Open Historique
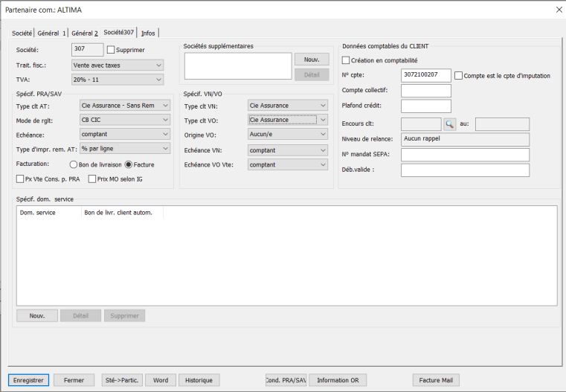The height and width of the screenshot is (392, 566). click(199, 380)
